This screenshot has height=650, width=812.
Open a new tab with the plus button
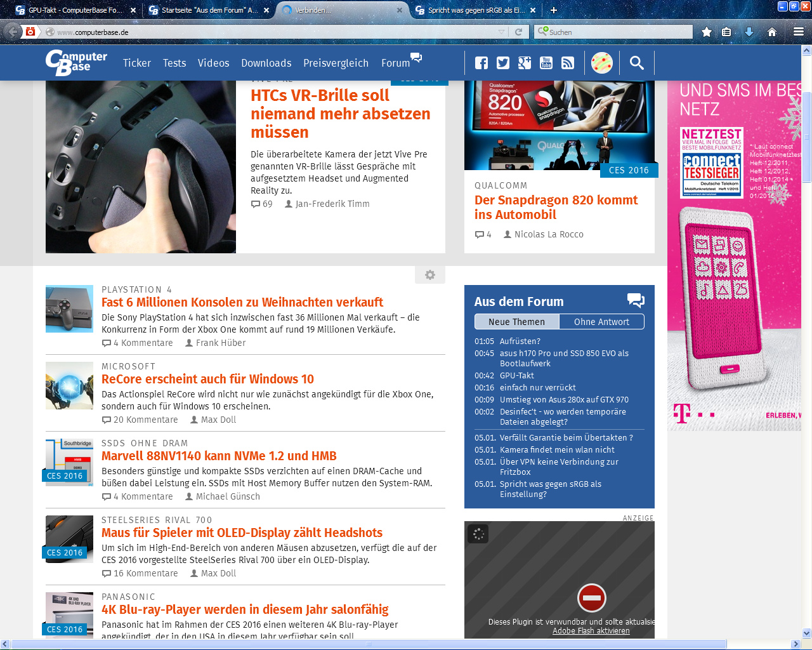pos(554,10)
